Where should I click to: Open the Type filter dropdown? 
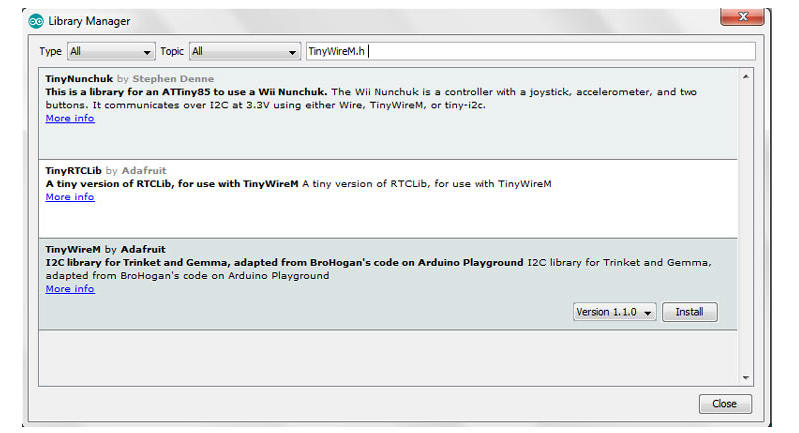110,51
